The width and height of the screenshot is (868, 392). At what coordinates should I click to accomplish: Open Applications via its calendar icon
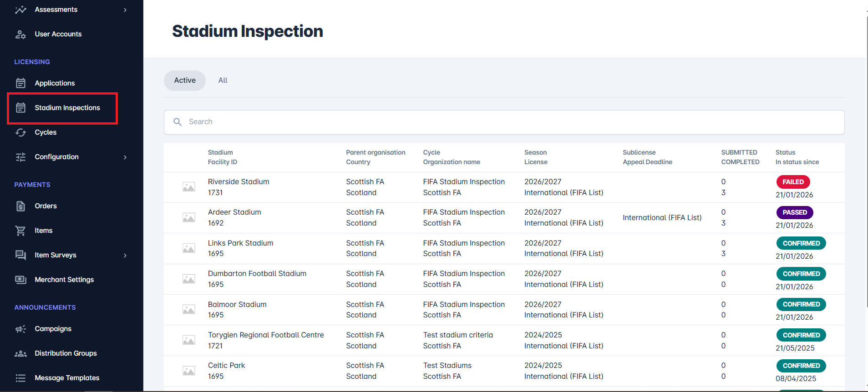coord(20,83)
